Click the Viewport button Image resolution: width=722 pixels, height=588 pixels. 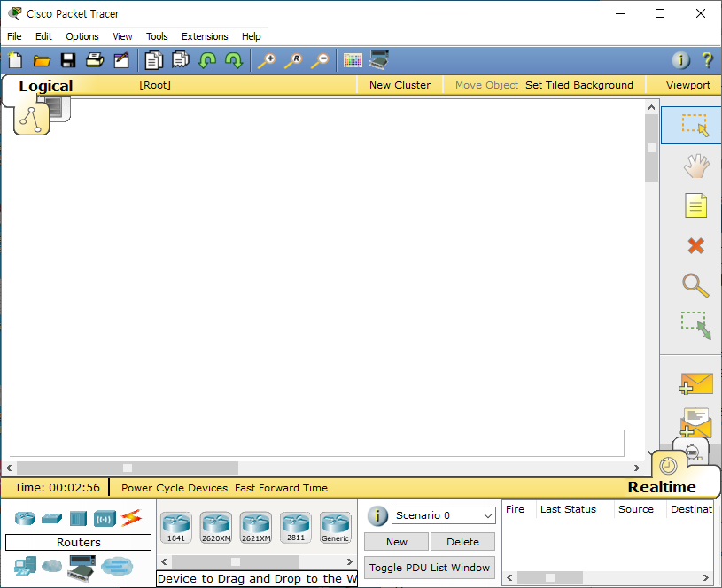coord(688,85)
